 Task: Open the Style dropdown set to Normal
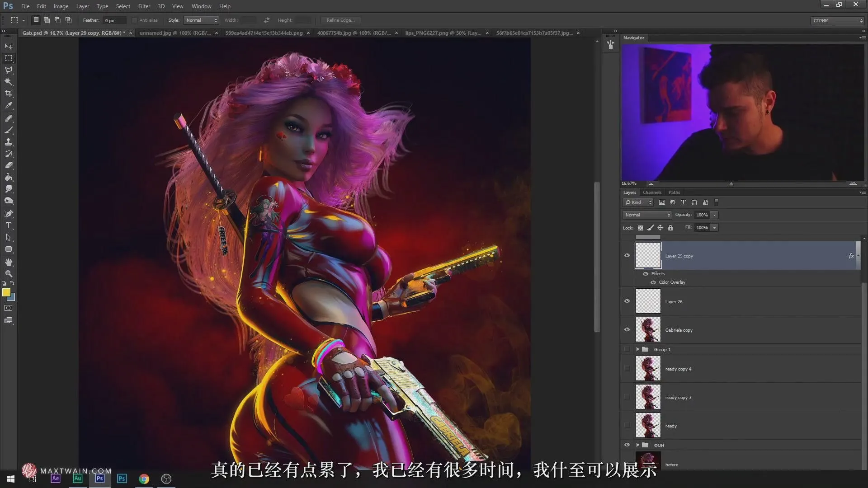[201, 20]
